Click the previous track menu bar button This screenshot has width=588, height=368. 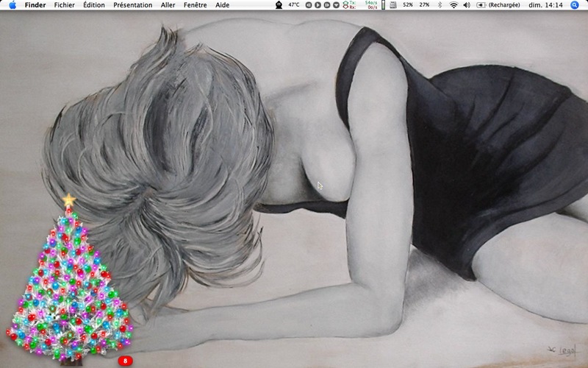[x=309, y=5]
